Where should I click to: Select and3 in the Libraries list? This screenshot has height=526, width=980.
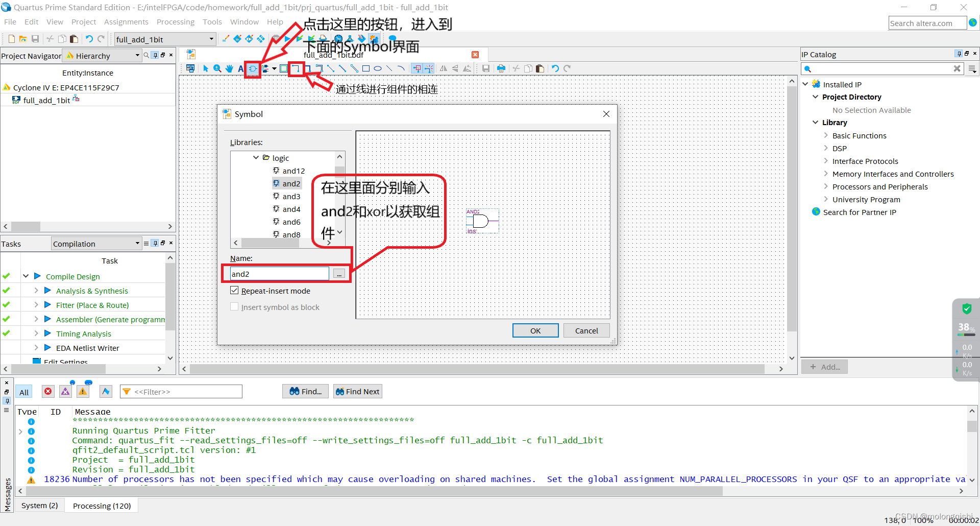pyautogui.click(x=291, y=196)
